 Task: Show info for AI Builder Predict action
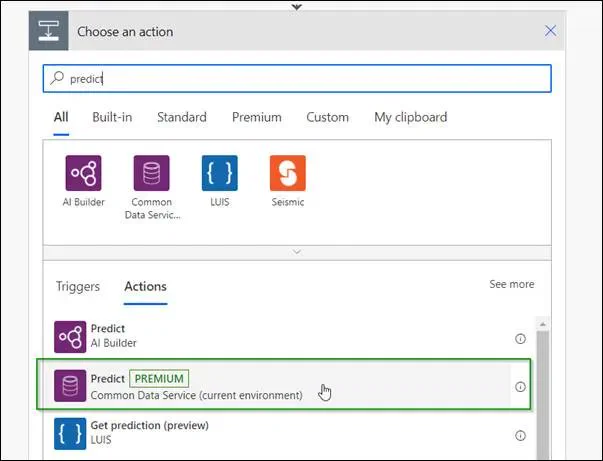point(520,339)
